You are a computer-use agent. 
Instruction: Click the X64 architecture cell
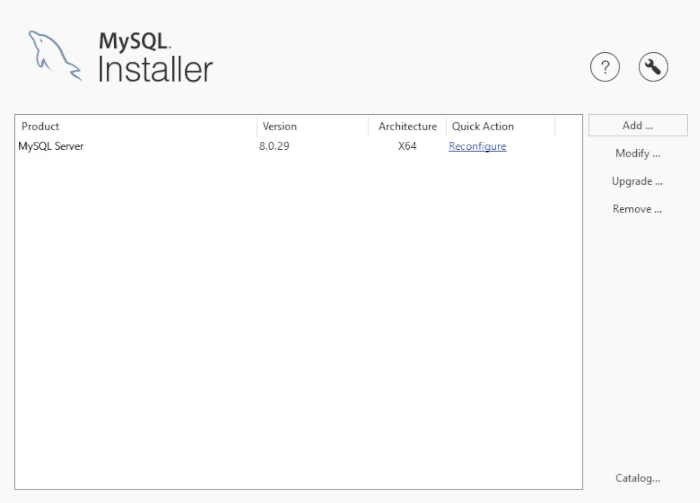[x=407, y=146]
